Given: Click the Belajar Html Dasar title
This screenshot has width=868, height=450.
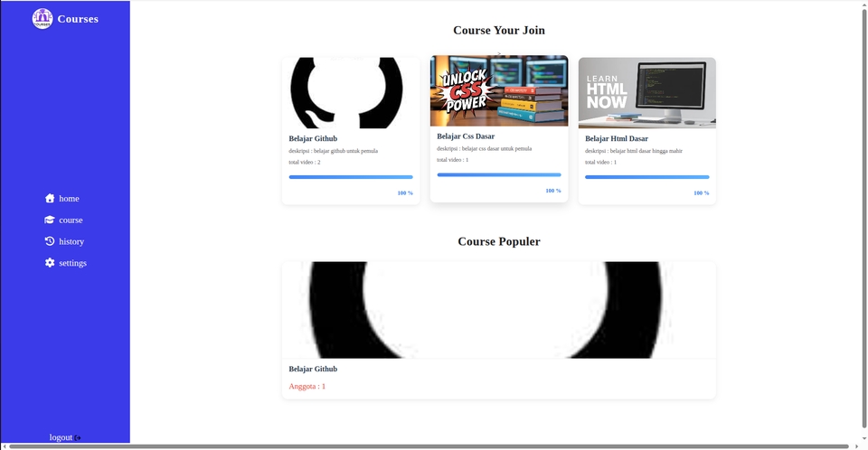Looking at the screenshot, I should (x=617, y=138).
